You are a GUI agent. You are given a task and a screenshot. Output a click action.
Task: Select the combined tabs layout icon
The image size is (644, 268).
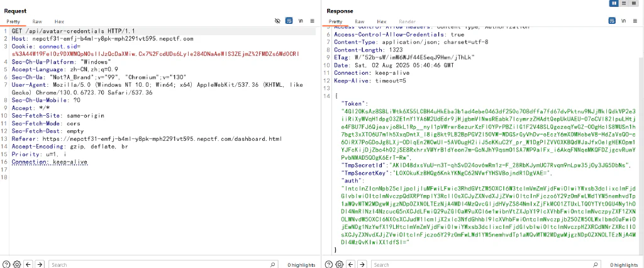tap(633, 3)
